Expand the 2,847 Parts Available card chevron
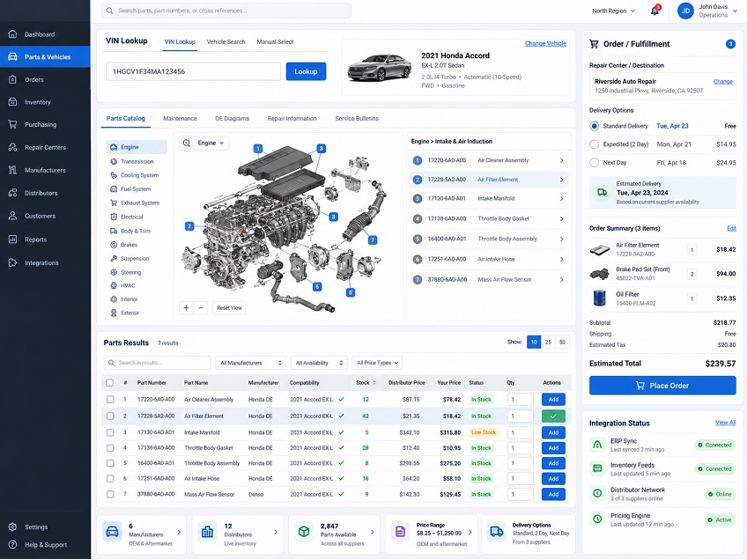 [372, 533]
